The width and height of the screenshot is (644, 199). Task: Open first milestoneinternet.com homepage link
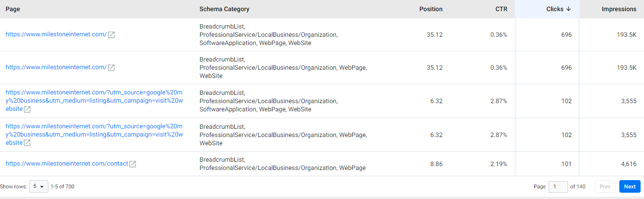point(56,34)
